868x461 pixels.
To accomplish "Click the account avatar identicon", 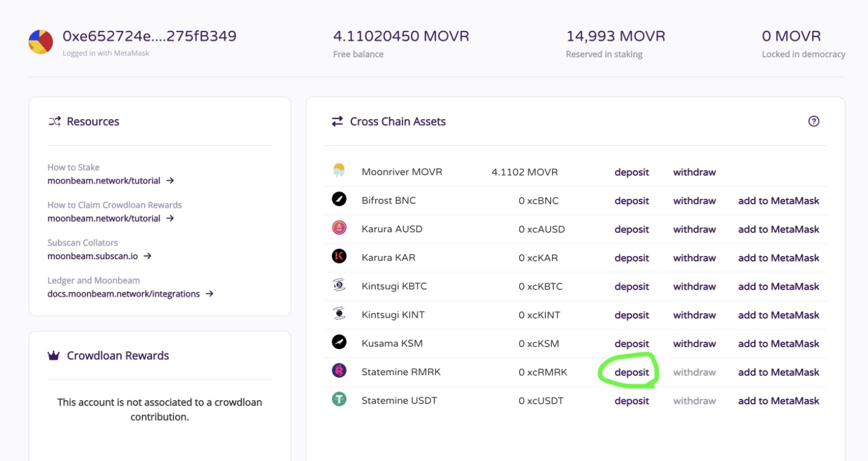I will click(x=41, y=42).
